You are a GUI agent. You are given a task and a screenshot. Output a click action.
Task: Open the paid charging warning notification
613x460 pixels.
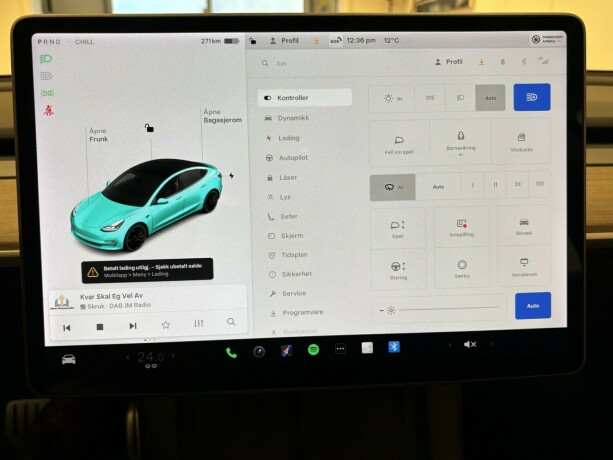tap(147, 270)
